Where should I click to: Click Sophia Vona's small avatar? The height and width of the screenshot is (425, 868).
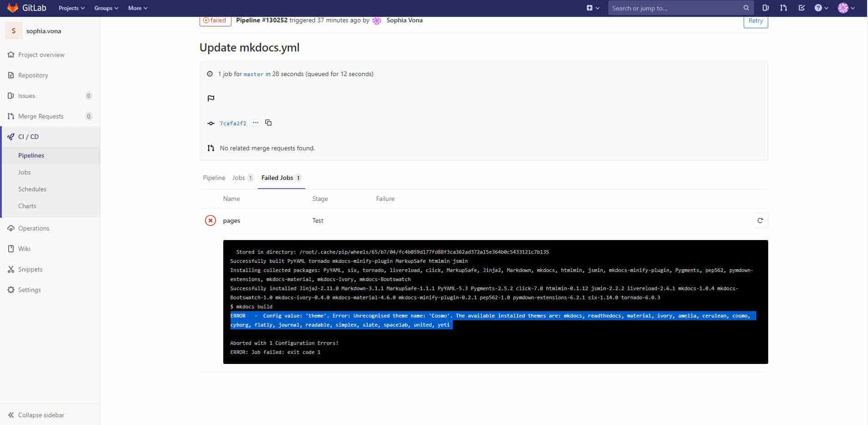pos(377,20)
